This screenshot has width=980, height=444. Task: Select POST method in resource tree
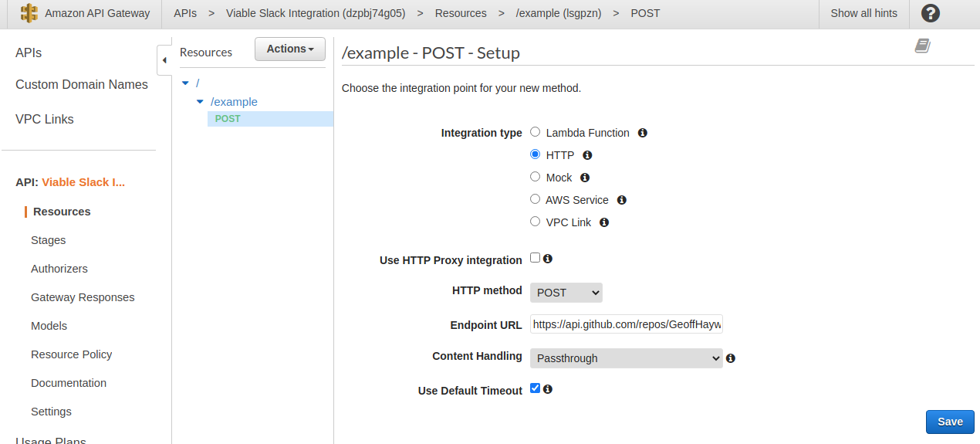(228, 119)
